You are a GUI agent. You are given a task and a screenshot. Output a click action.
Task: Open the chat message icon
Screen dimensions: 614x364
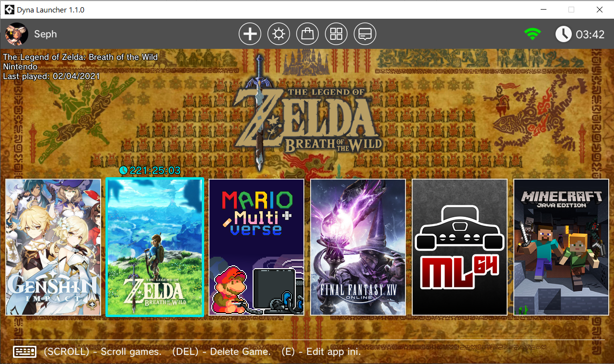365,34
